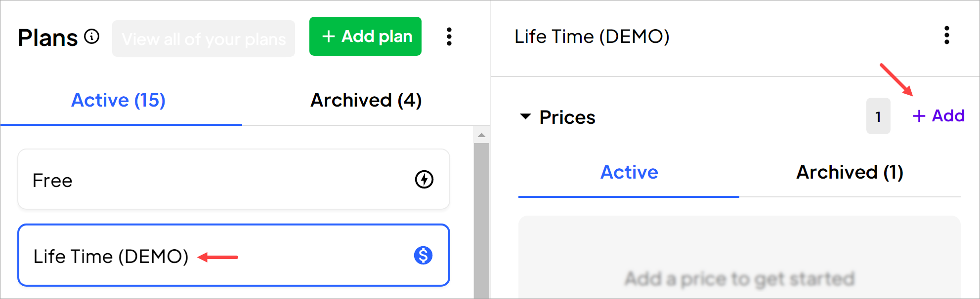Click the lightning bolt icon on Free plan
This screenshot has height=299, width=980.
point(424,180)
